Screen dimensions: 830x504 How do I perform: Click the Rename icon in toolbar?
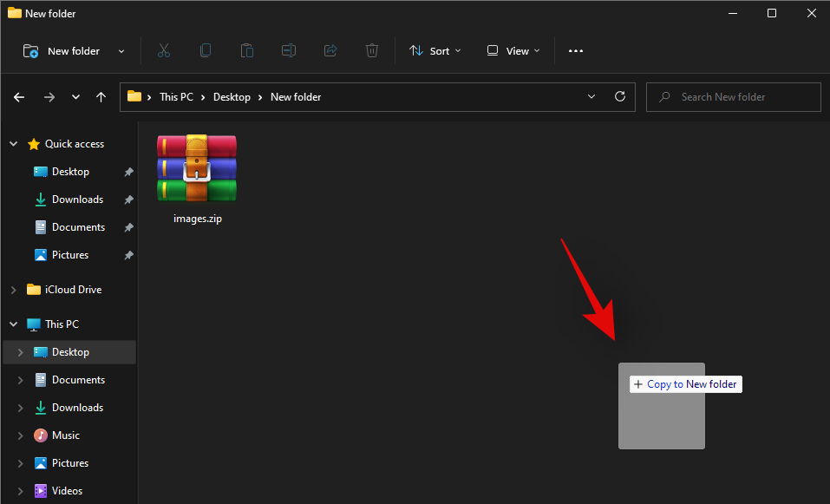[289, 51]
